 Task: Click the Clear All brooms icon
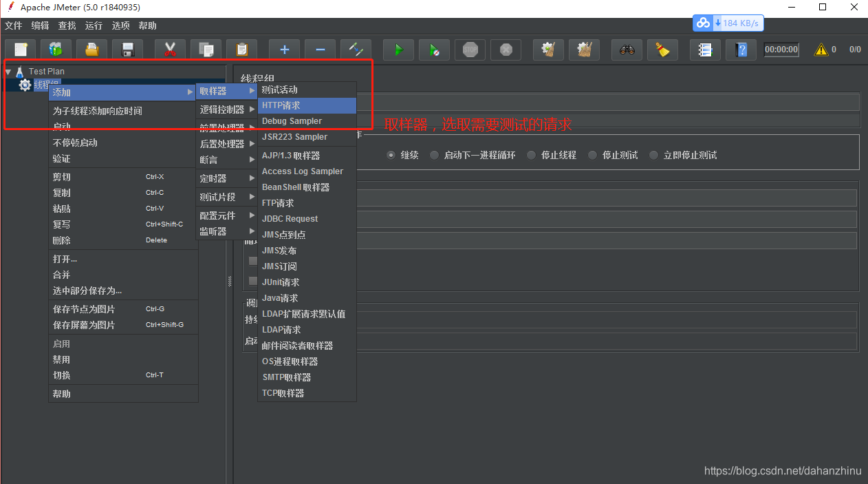point(584,50)
